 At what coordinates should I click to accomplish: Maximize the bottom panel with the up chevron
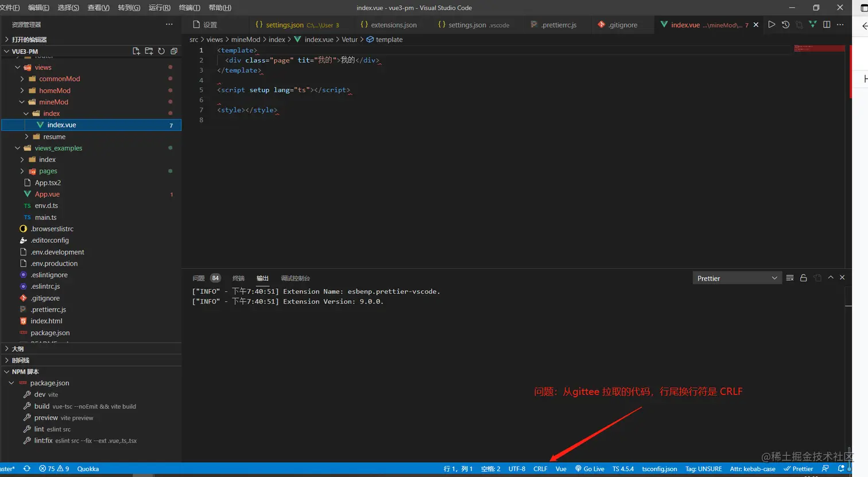coord(830,278)
